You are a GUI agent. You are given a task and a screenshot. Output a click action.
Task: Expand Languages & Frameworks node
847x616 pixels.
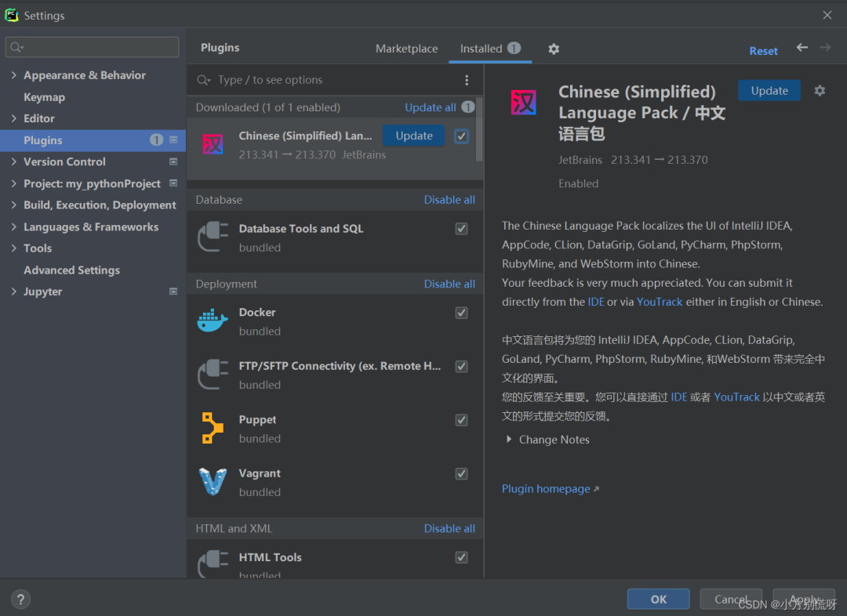pos(13,226)
